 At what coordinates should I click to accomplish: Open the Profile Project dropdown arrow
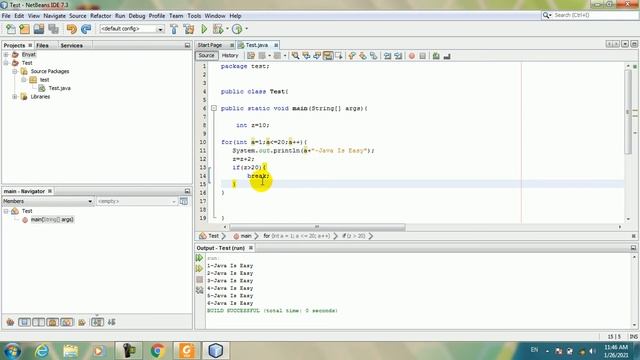click(246, 29)
